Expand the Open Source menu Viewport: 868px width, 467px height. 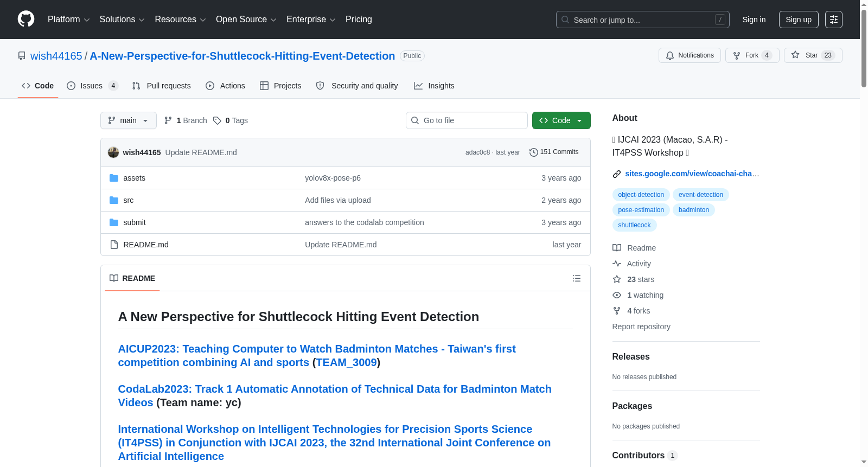246,20
